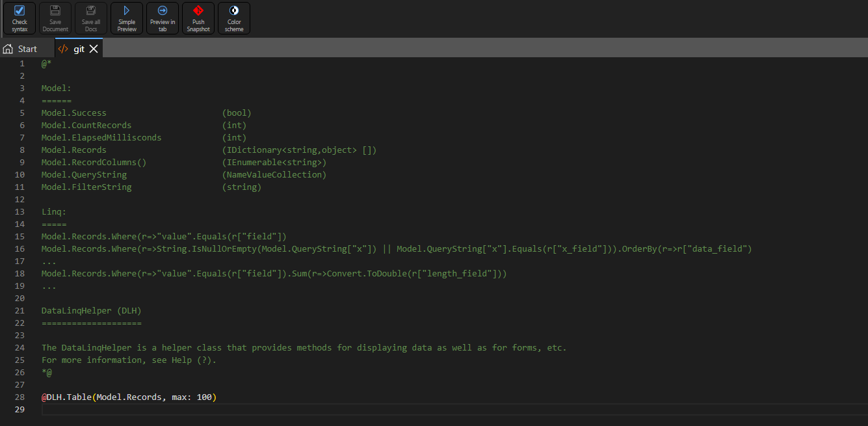This screenshot has width=868, height=426.
Task: Run the Check syntax tool
Action: (20, 18)
